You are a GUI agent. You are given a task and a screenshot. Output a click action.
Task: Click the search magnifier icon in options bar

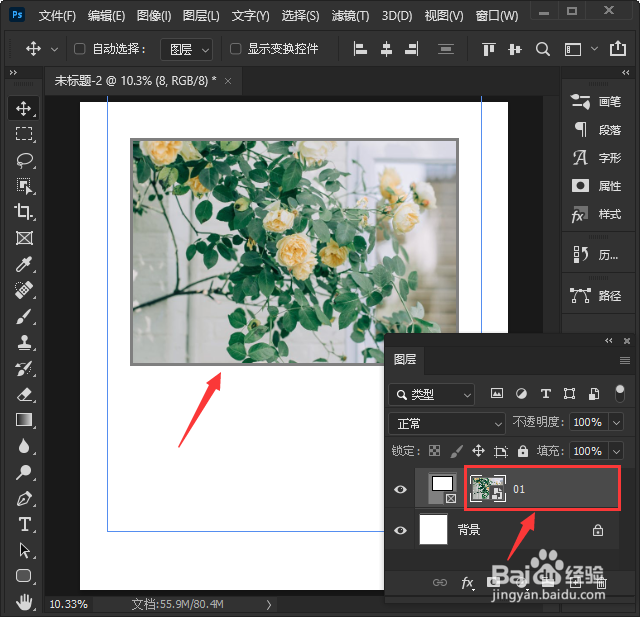[x=542, y=49]
